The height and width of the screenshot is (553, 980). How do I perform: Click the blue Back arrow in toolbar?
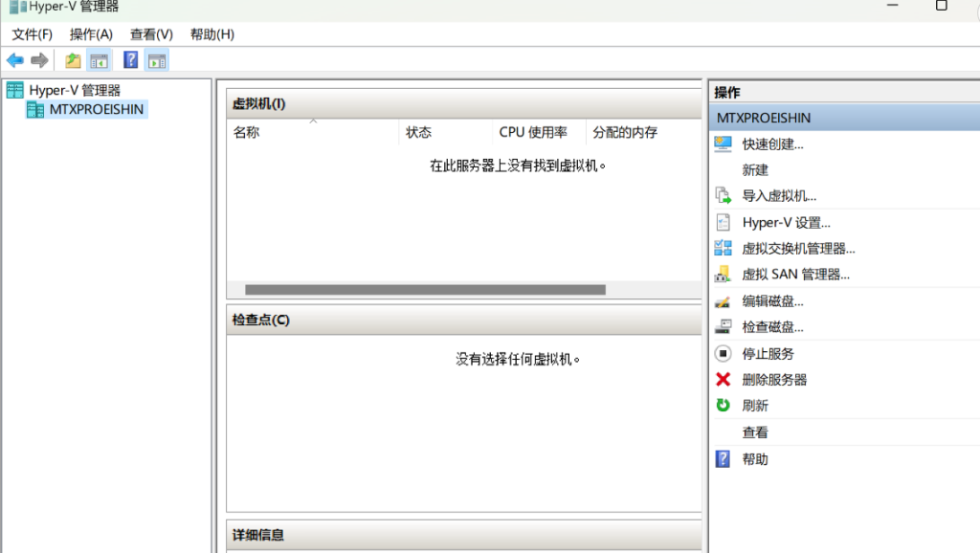(15, 60)
